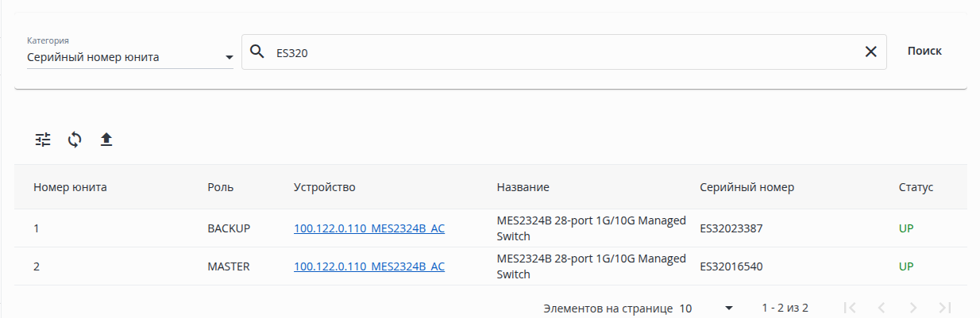Go to next page arrow
The image size is (980, 318).
click(x=913, y=308)
